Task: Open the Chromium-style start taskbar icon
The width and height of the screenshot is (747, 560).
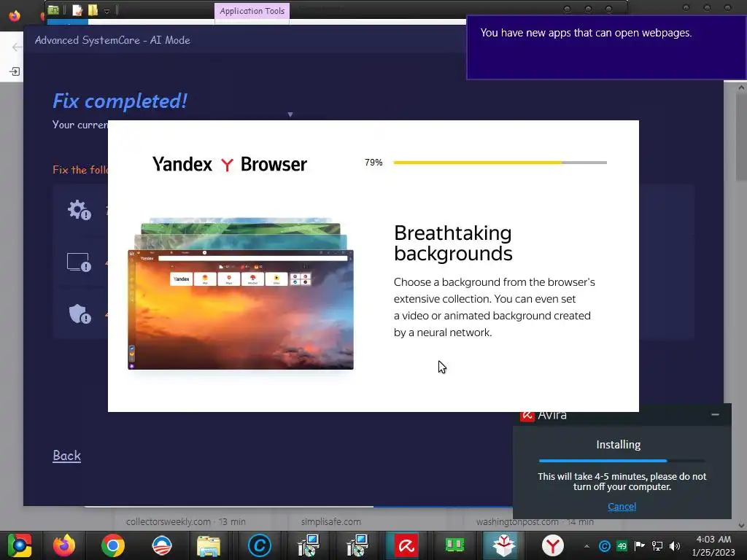Action: [20, 545]
